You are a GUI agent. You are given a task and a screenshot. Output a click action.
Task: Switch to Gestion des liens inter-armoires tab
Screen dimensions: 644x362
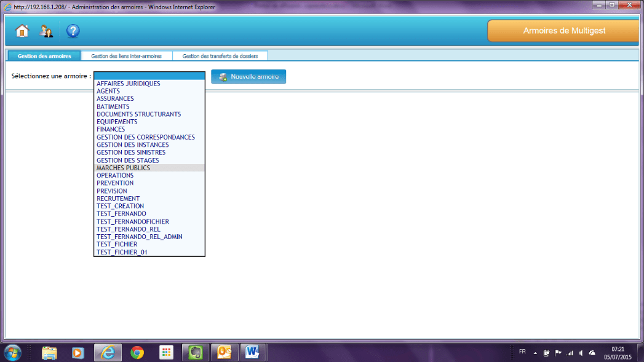pyautogui.click(x=126, y=56)
